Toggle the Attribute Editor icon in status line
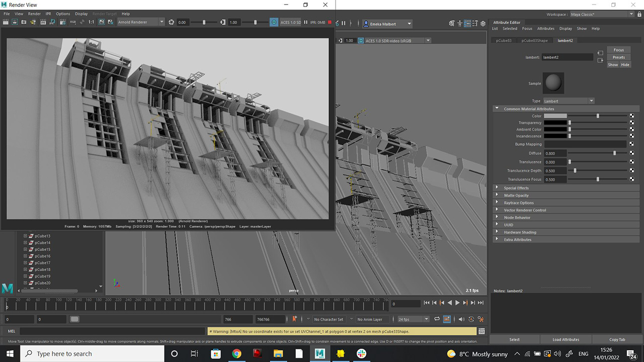The width and height of the screenshot is (644, 362). pyautogui.click(x=468, y=23)
